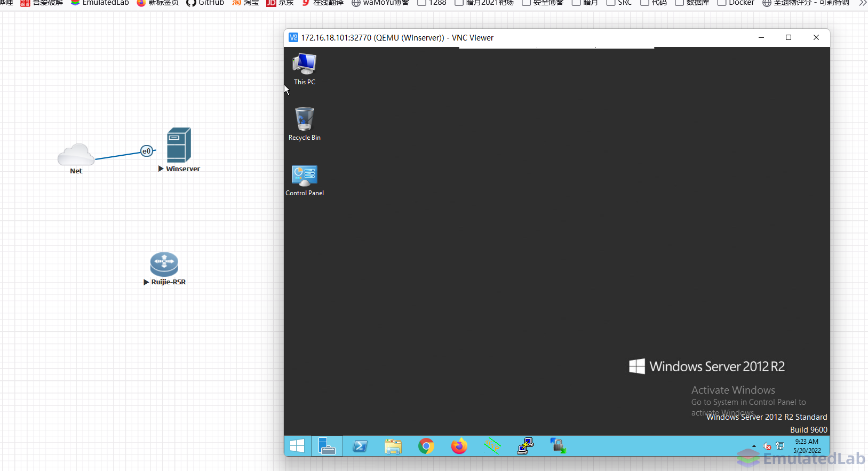Click the e0 interface label
Screen dimensions: 868x471
click(x=147, y=151)
